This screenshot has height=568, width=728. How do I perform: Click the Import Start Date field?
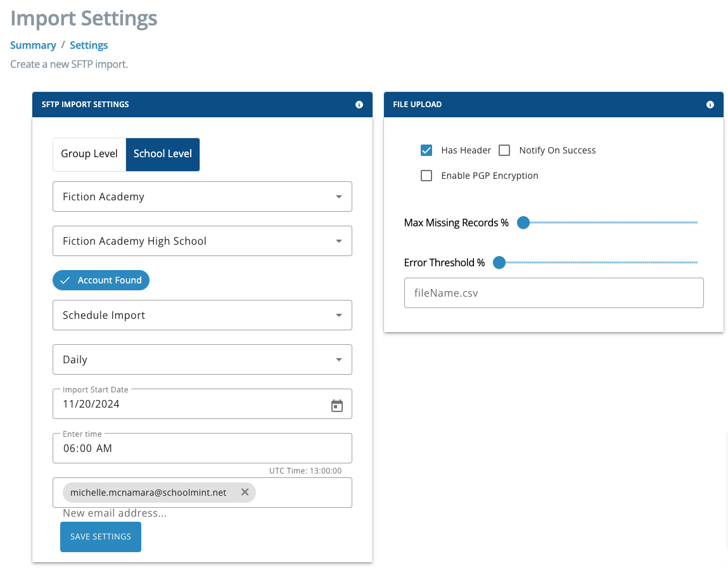(202, 404)
